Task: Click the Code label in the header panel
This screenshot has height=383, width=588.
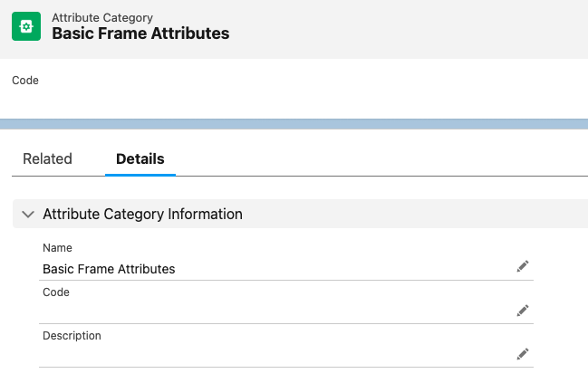Action: pos(25,80)
